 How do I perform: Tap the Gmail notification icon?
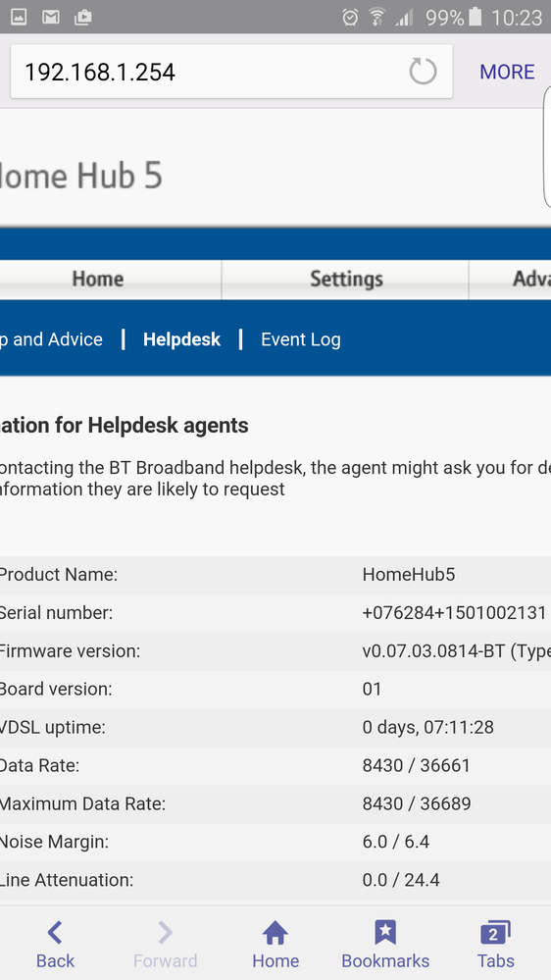pos(51,18)
